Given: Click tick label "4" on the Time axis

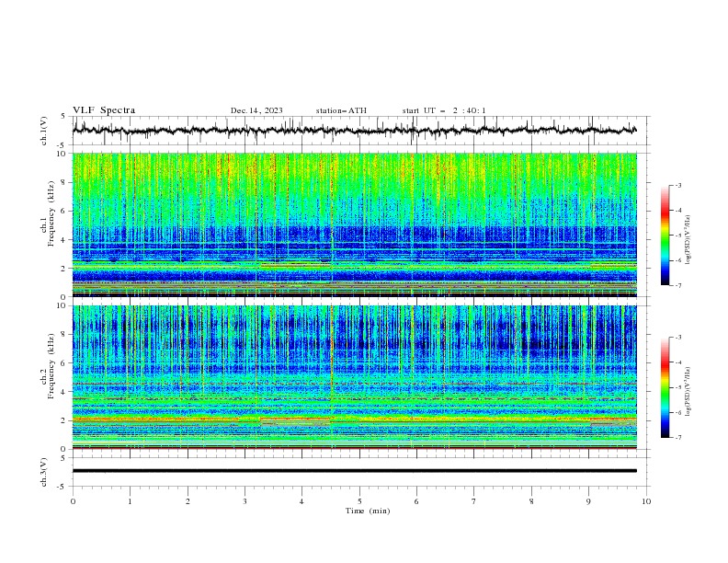Looking at the screenshot, I should tap(302, 501).
